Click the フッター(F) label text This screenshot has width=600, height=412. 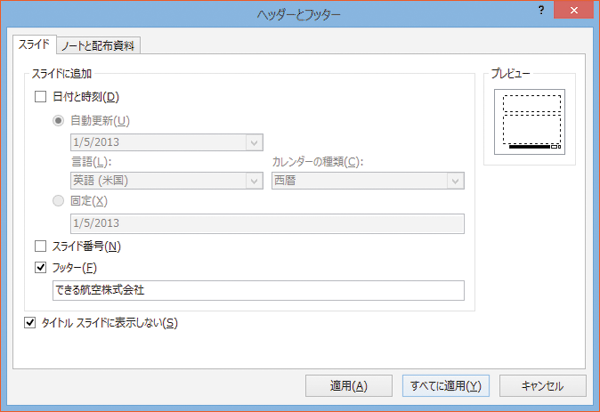point(74,267)
